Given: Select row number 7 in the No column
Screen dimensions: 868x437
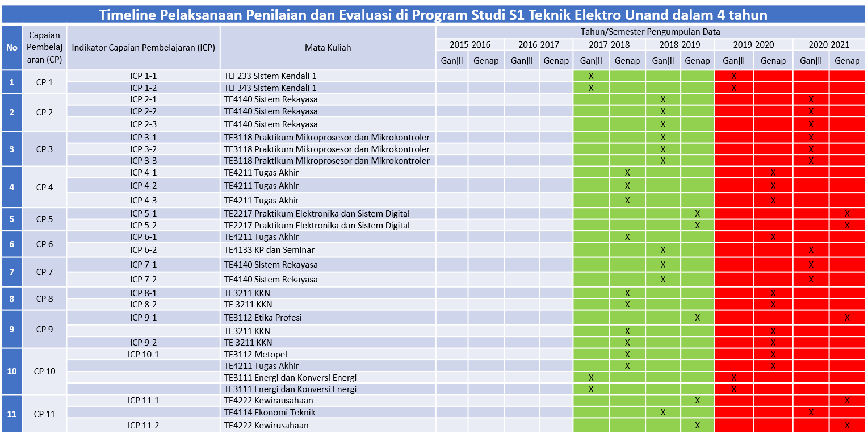Looking at the screenshot, I should (12, 272).
